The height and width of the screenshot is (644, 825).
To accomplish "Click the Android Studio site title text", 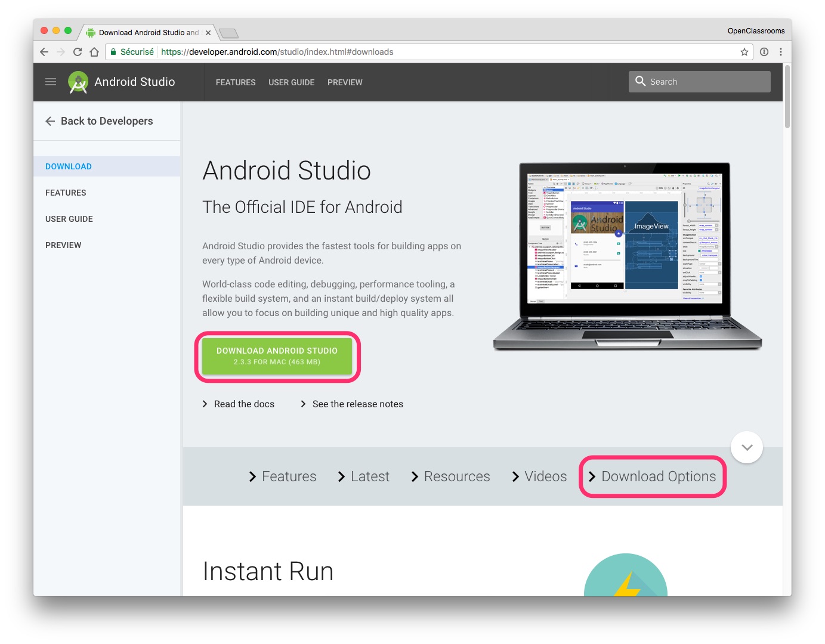I will (135, 82).
